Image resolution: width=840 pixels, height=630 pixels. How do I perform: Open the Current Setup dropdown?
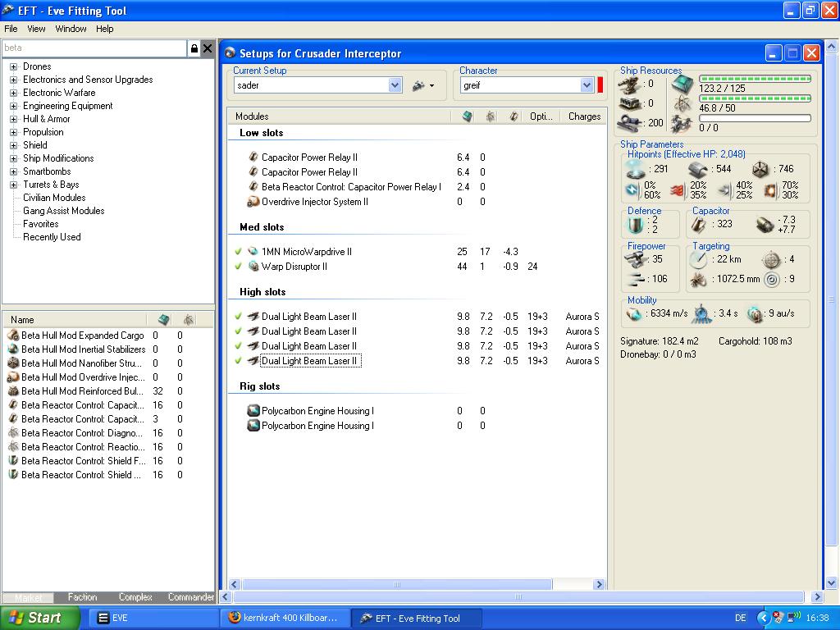[395, 85]
